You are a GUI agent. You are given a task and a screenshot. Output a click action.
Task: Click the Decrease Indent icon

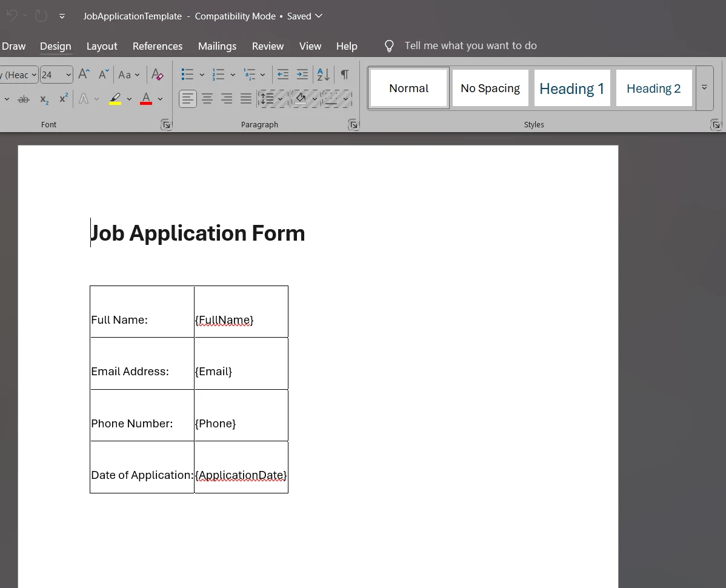[x=282, y=75]
